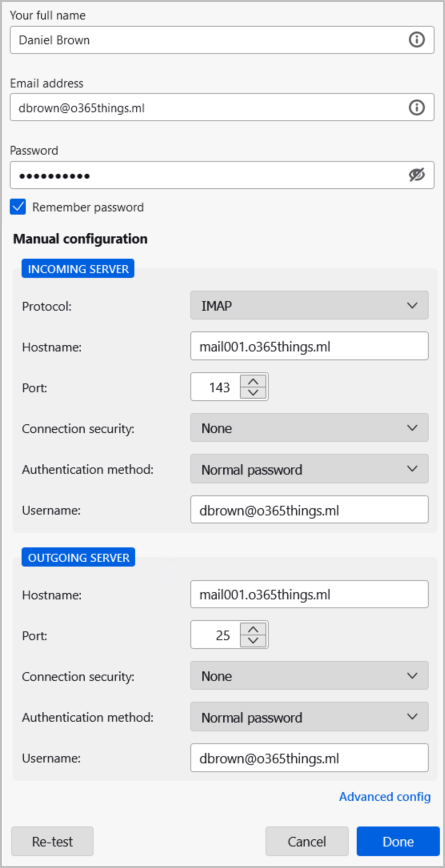Focus the incoming server Hostname field
This screenshot has width=445, height=868.
[309, 346]
